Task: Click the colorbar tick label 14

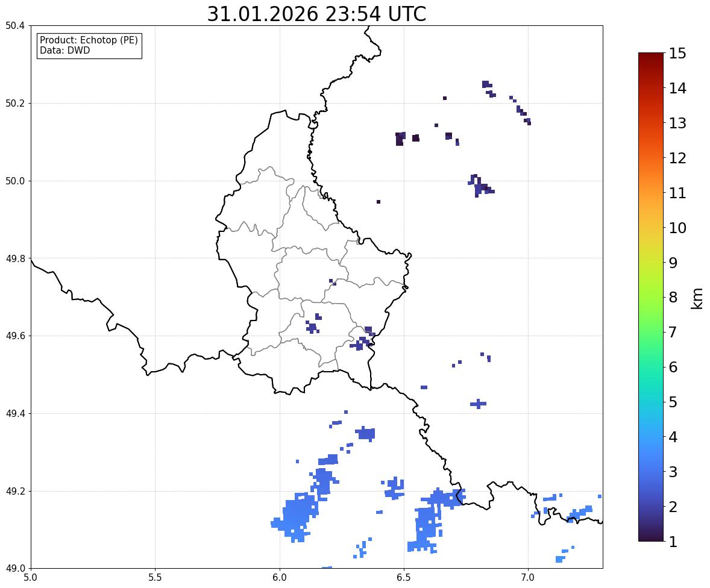Action: coord(677,89)
